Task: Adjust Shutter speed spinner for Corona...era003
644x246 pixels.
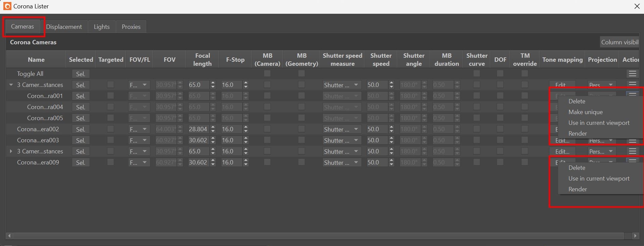Action: coord(391,140)
